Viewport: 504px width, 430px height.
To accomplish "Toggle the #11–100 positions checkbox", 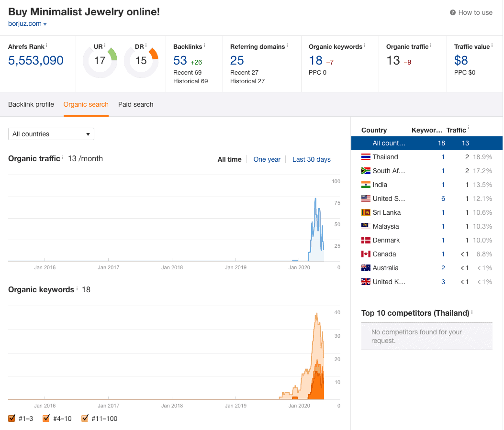I will 85,418.
